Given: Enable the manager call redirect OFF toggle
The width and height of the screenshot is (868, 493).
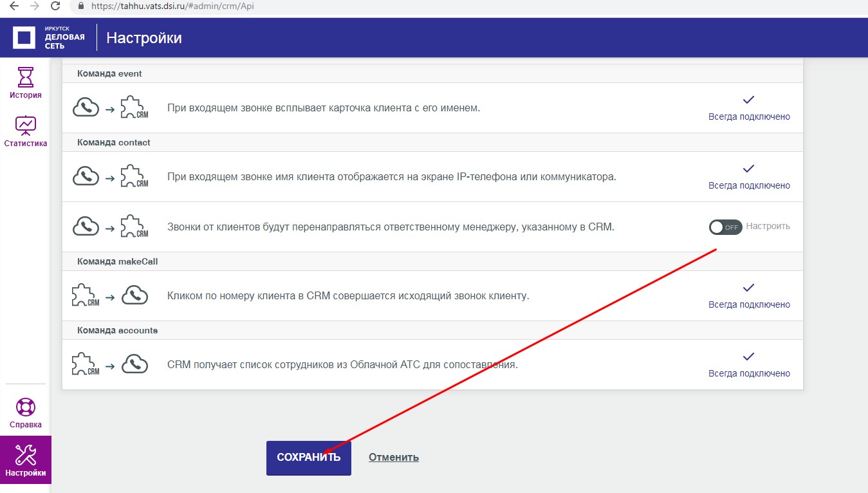Looking at the screenshot, I should click(725, 227).
